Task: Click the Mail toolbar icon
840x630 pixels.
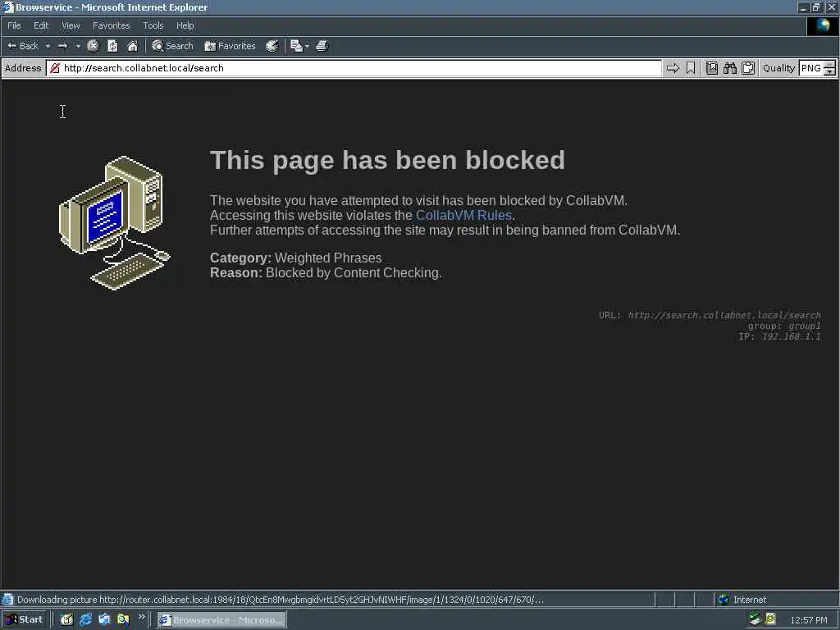Action: pos(296,46)
